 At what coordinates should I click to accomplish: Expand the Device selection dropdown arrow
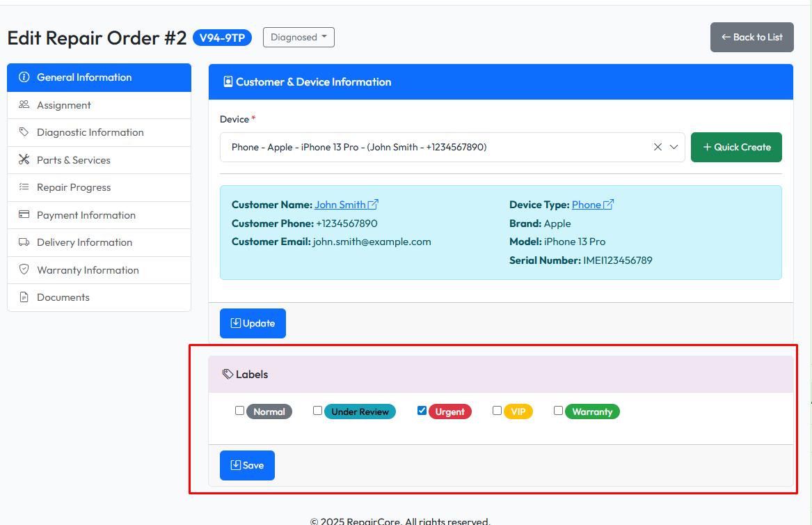674,147
